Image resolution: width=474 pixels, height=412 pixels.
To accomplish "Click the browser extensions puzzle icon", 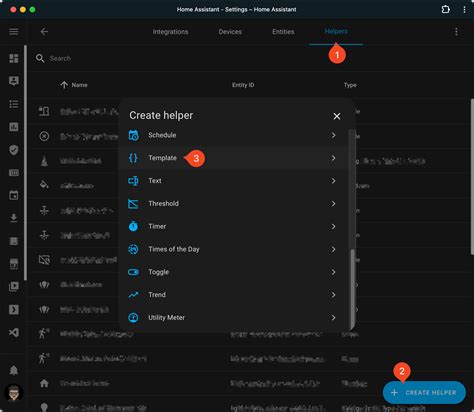I will [445, 9].
